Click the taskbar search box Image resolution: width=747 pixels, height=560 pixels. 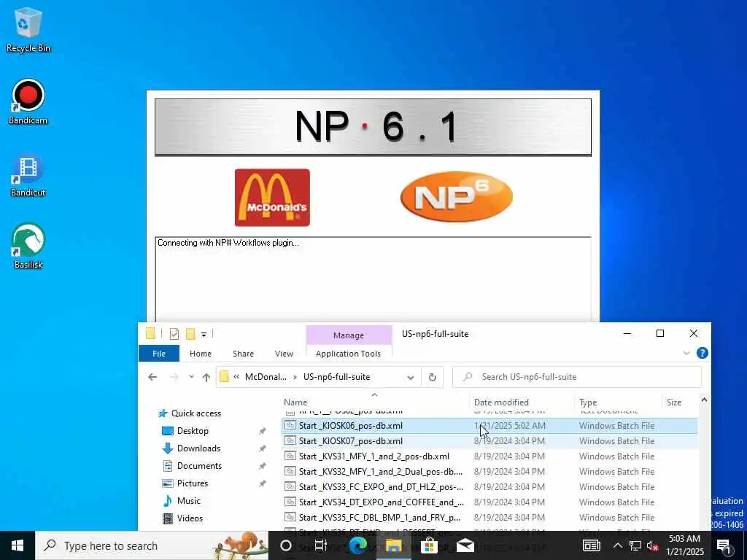152,545
